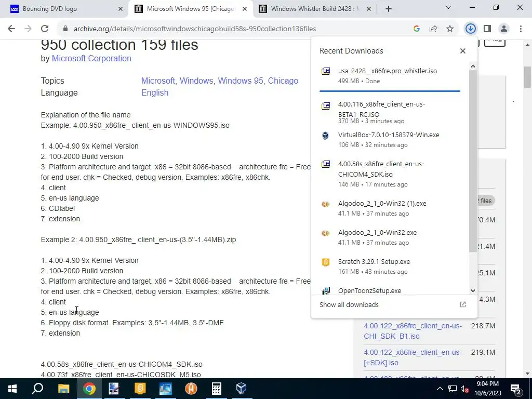532x399 pixels.
Task: Click the lock site info icon
Action: point(65,29)
